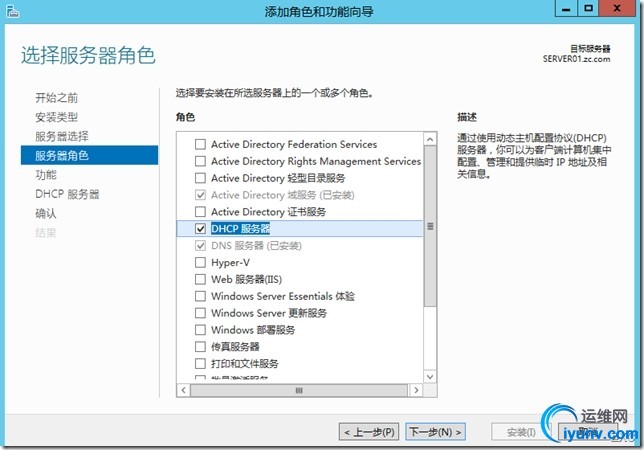Click the 上一步(P) button

click(x=369, y=432)
